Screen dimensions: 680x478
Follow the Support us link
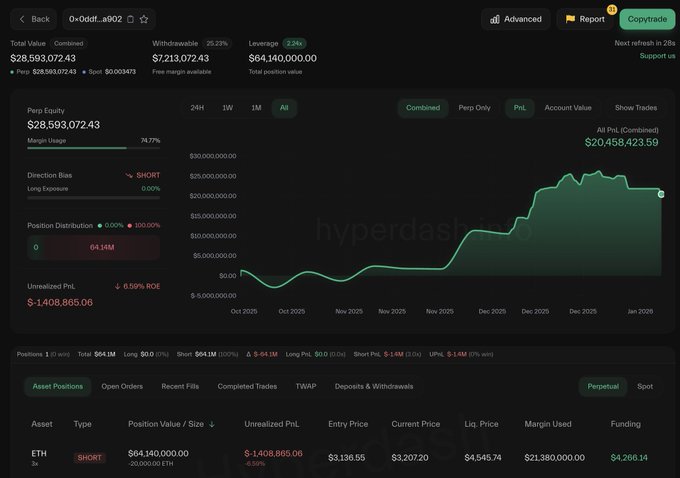[x=657, y=55]
